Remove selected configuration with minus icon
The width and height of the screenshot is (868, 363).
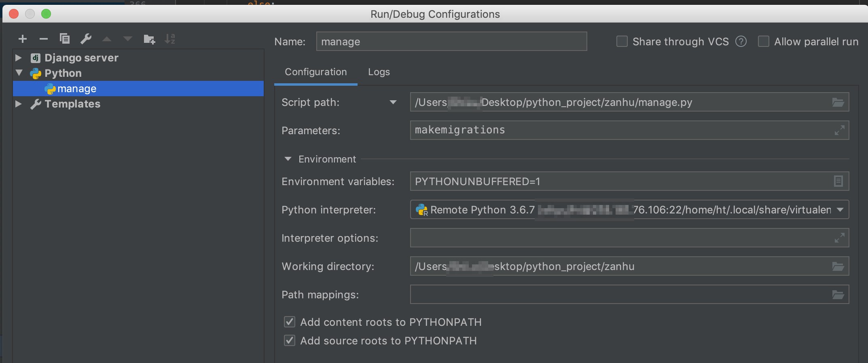[x=44, y=39]
